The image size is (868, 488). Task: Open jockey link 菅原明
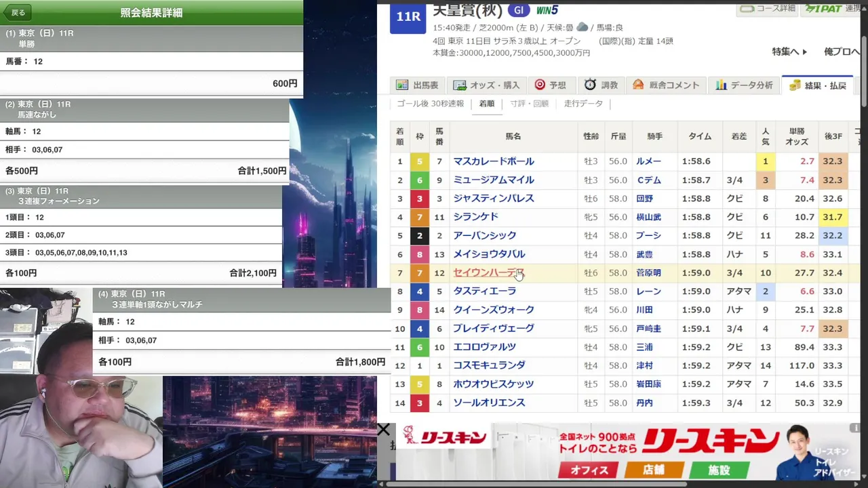648,272
